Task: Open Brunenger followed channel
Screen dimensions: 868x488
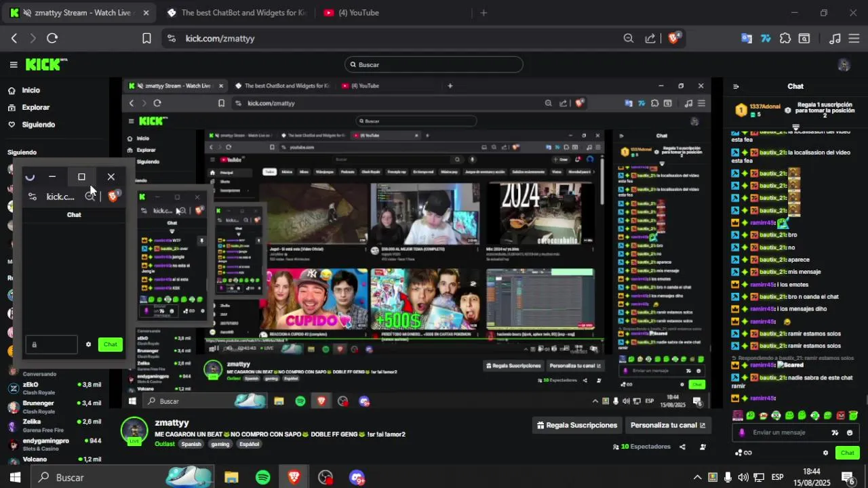Action: pos(54,407)
